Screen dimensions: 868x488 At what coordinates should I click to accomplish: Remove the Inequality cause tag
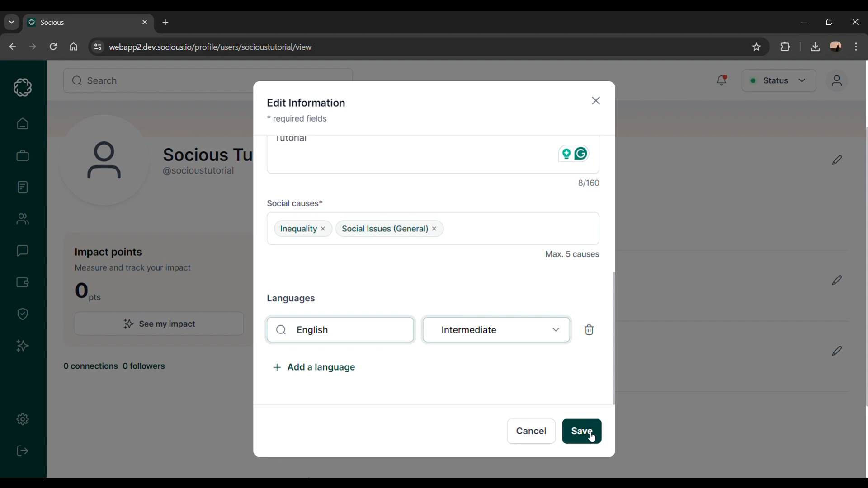[323, 229]
